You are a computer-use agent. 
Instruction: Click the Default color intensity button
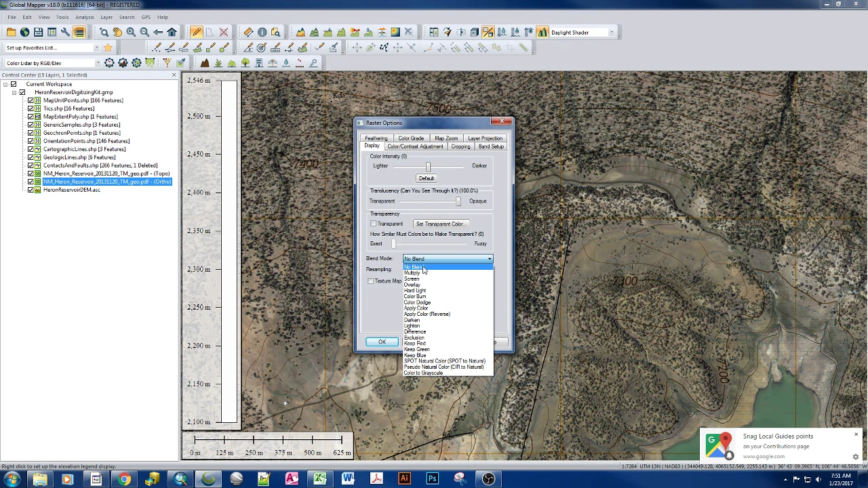[x=427, y=178]
